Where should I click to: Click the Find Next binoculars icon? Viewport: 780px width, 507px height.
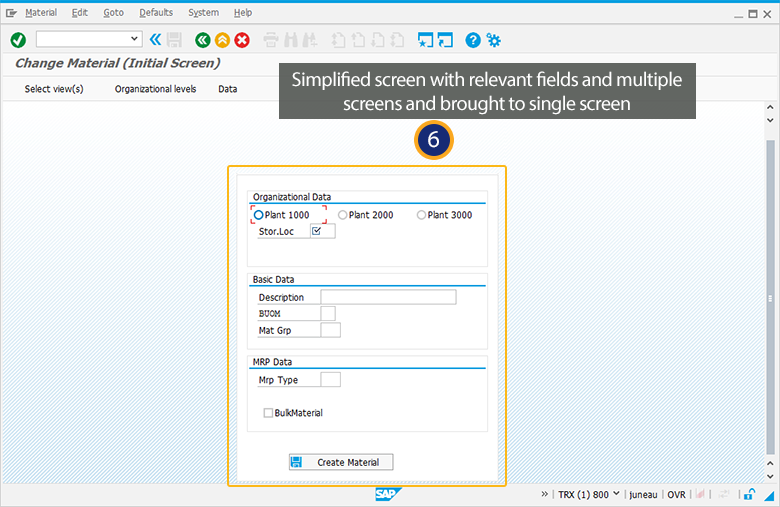(309, 40)
